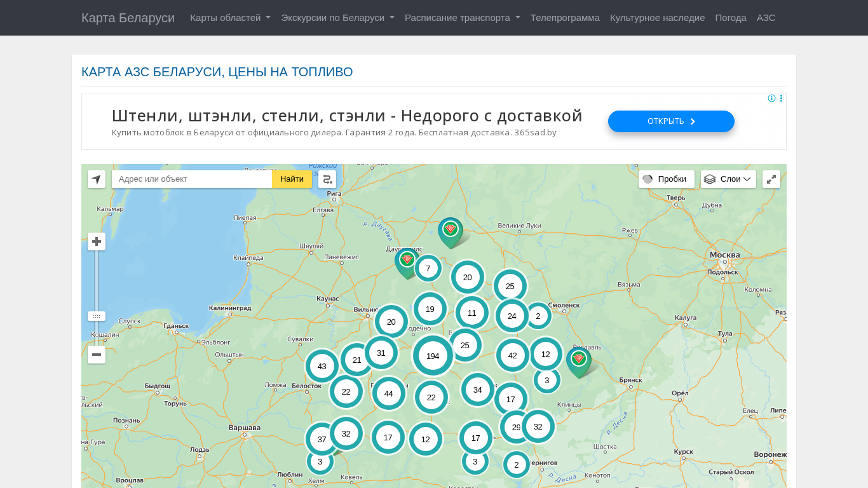Expand map to fullscreen mode
The height and width of the screenshot is (488, 868).
[x=771, y=179]
